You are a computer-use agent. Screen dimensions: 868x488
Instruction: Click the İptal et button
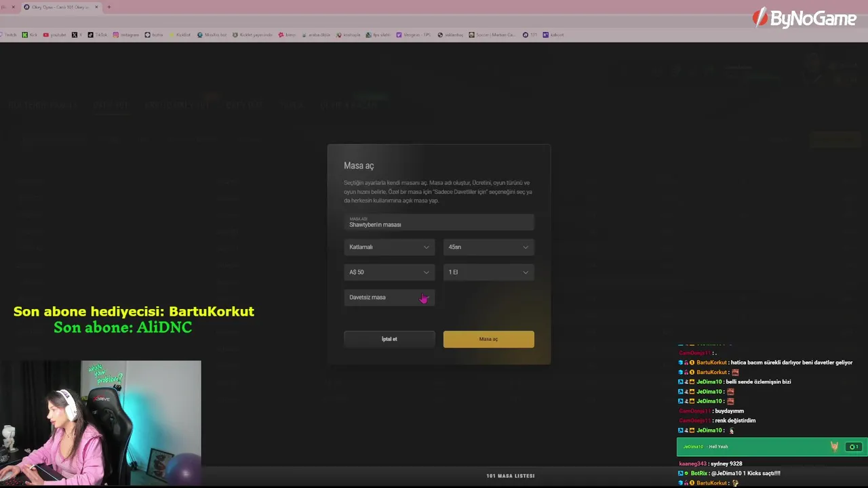point(389,339)
